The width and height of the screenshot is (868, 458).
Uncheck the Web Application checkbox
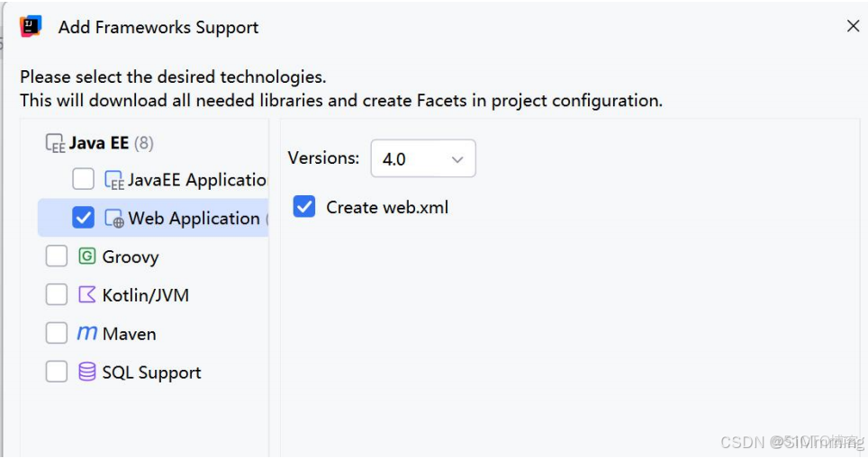tap(83, 218)
